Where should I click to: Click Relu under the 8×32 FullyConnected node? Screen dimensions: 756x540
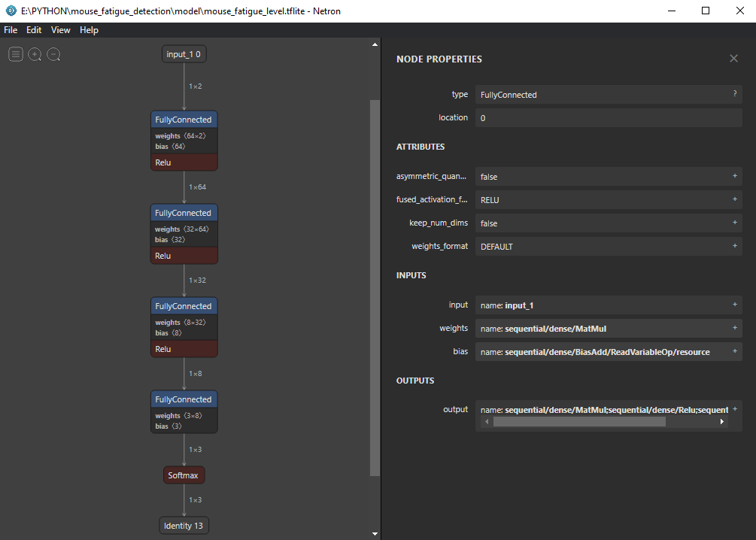tap(184, 349)
